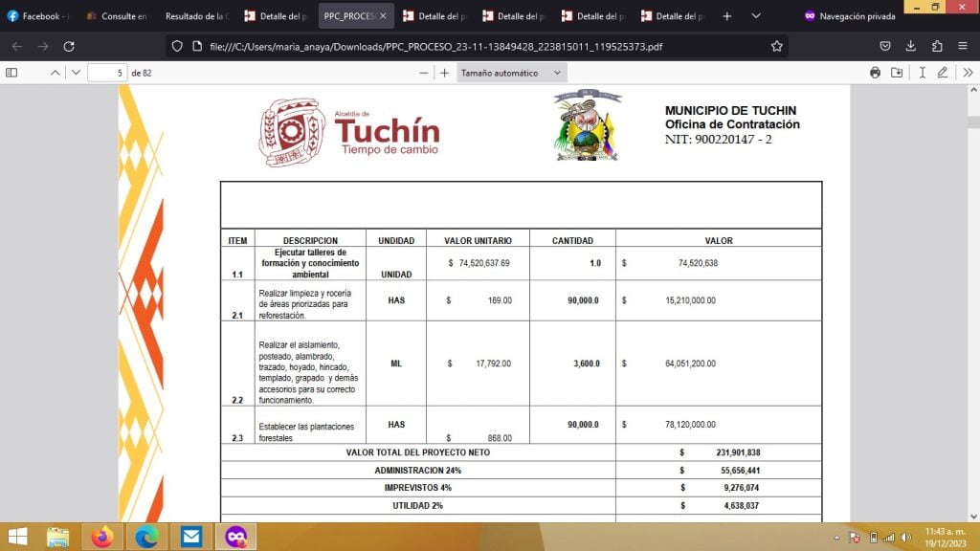This screenshot has height=551, width=980.
Task: Click the Tuchín logo image
Action: (348, 132)
